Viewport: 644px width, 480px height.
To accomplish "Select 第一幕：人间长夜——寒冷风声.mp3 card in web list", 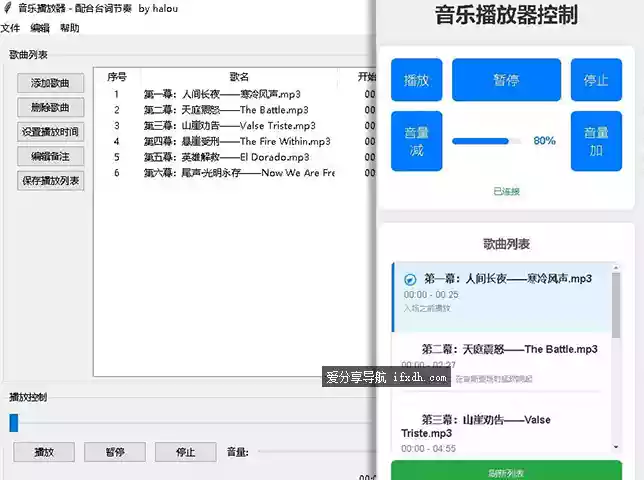I will click(501, 297).
